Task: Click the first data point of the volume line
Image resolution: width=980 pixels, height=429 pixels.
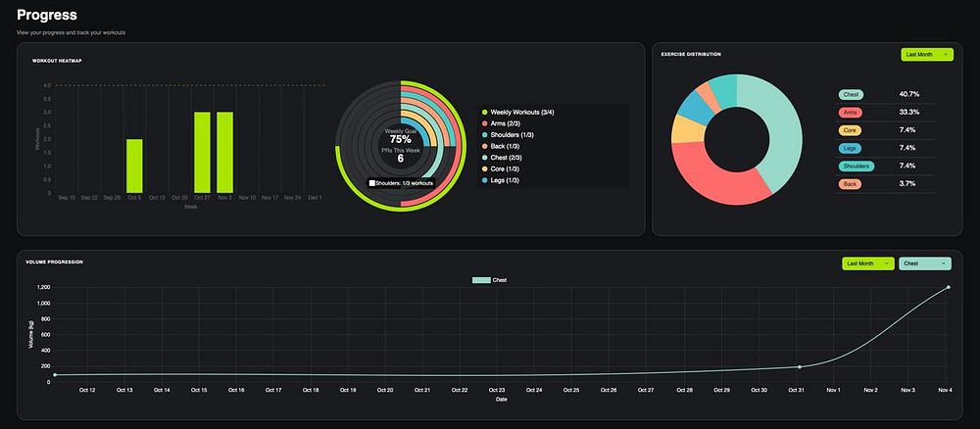Action: (x=55, y=375)
